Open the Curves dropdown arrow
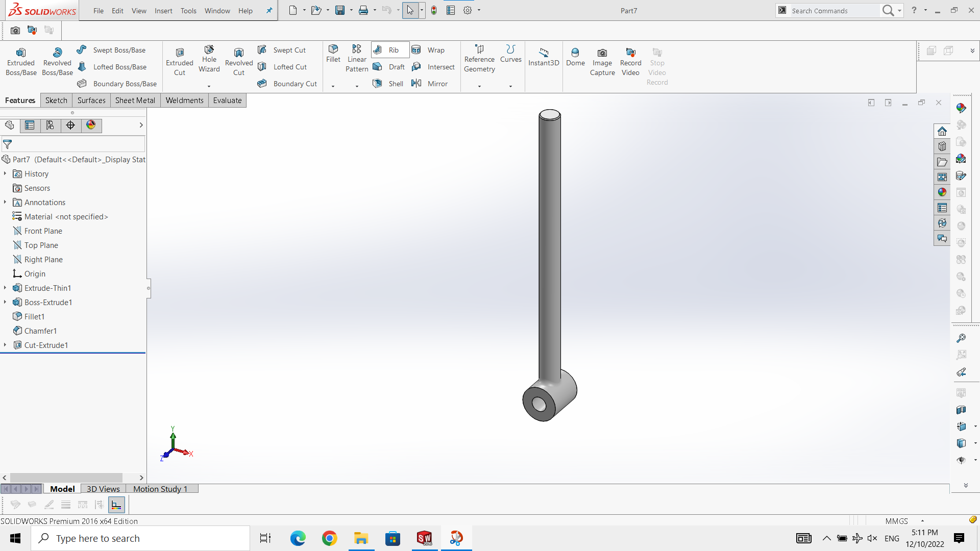 (510, 86)
